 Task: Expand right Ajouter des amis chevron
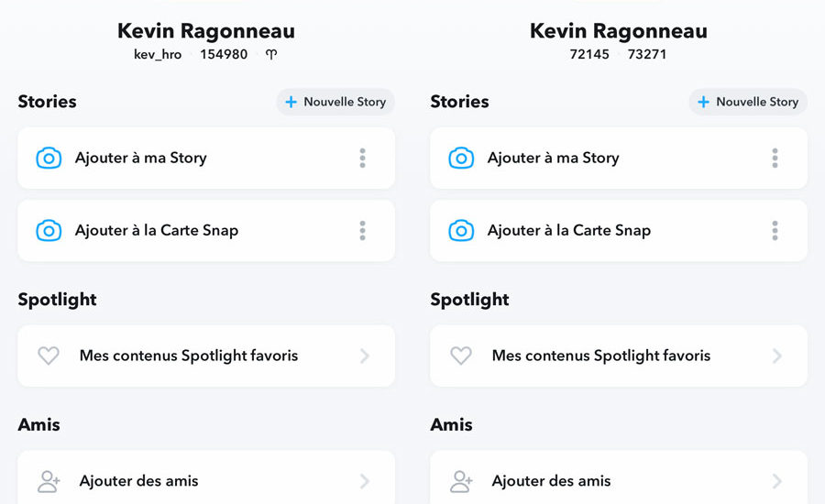[777, 481]
